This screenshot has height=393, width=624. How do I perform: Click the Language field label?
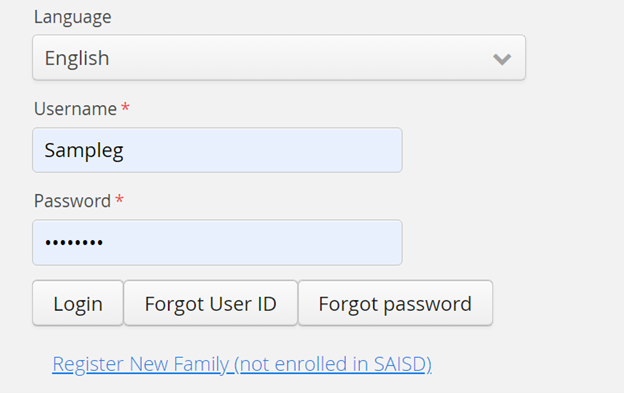(x=73, y=17)
